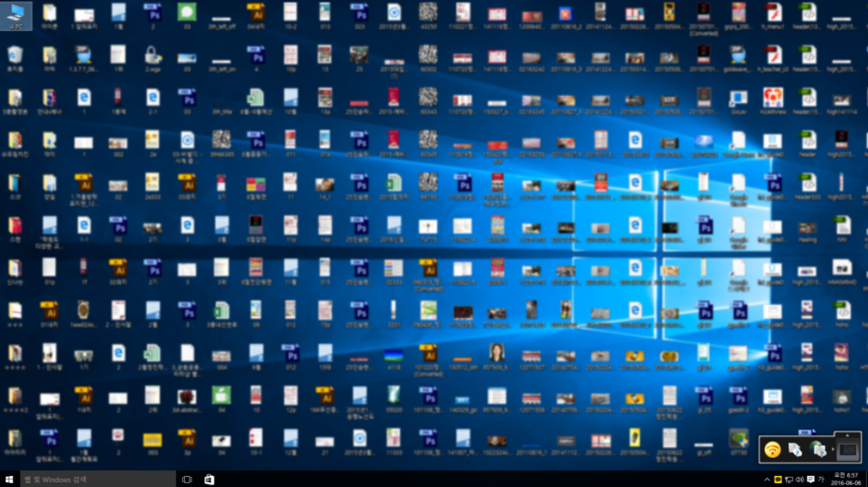The image size is (868, 487).
Task: Focus the 웹 및 Windows 검색 box
Action: coord(98,479)
